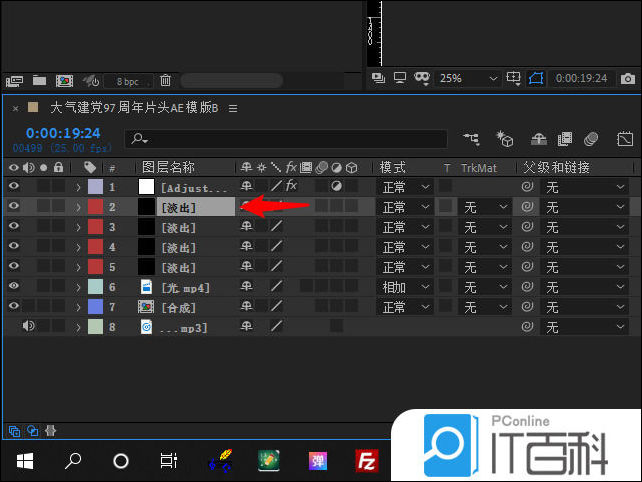642x482 pixels.
Task: Toggle adjustment layer switch on layer 1
Action: point(337,187)
